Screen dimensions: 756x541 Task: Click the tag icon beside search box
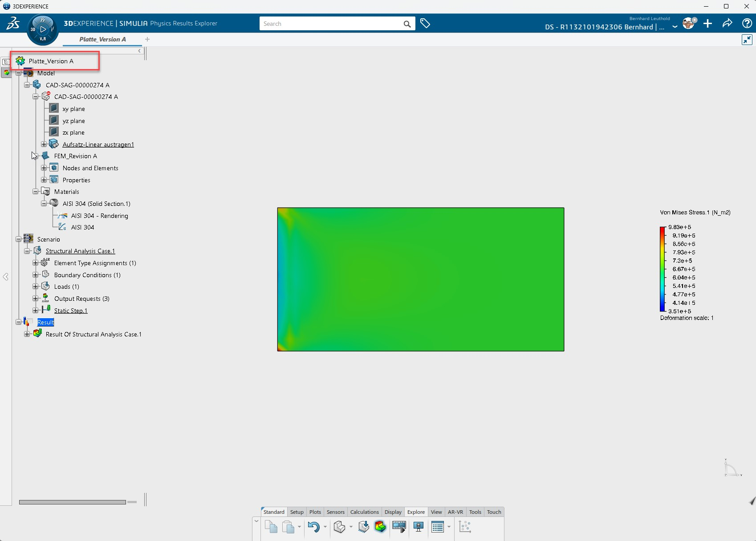click(x=425, y=24)
